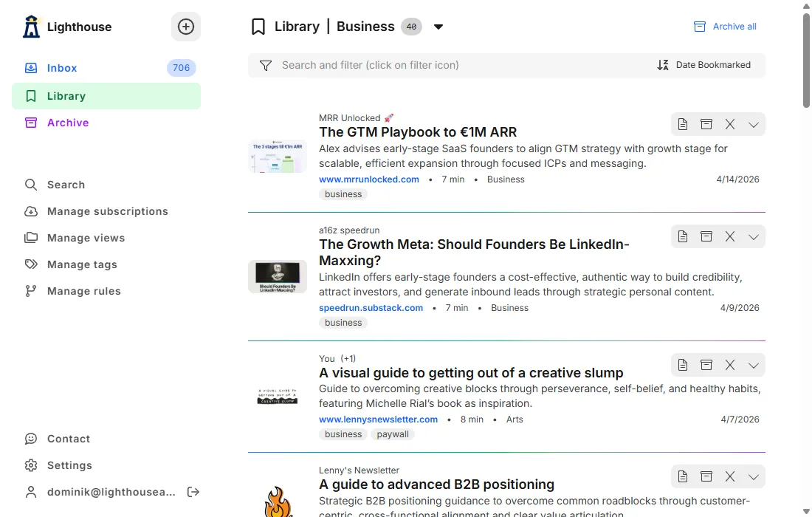The image size is (812, 517).
Task: Open document view for B2B positioning article
Action: pos(683,476)
